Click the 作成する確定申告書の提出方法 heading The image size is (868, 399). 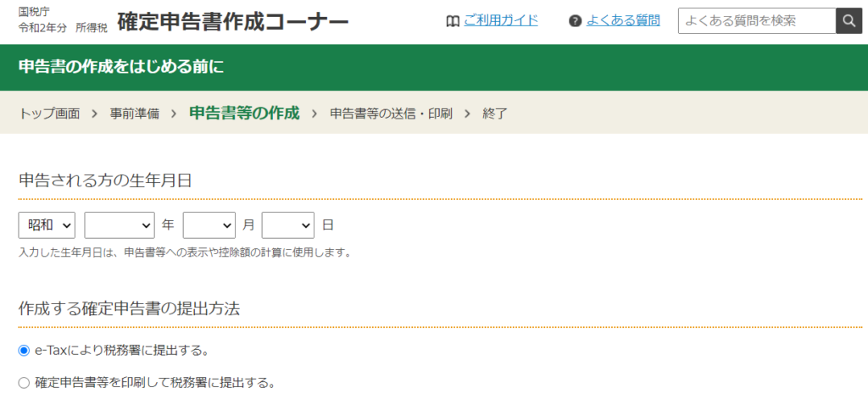tap(129, 309)
